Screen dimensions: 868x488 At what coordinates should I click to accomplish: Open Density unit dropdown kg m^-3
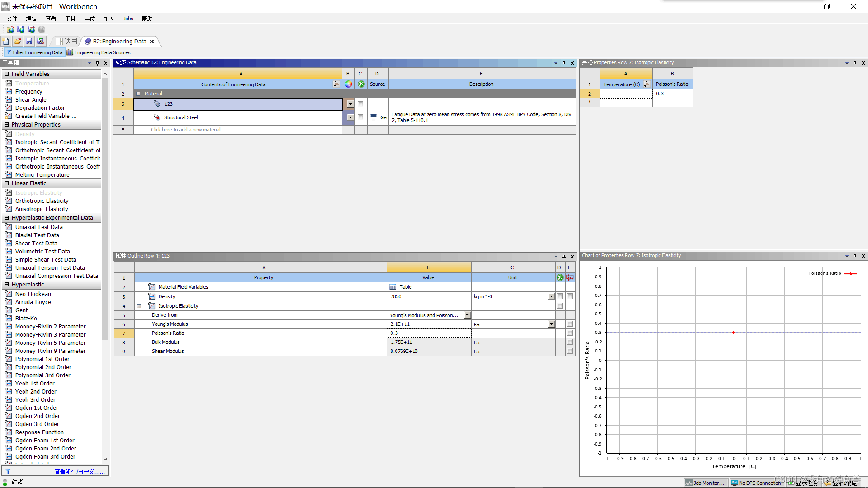click(x=551, y=297)
